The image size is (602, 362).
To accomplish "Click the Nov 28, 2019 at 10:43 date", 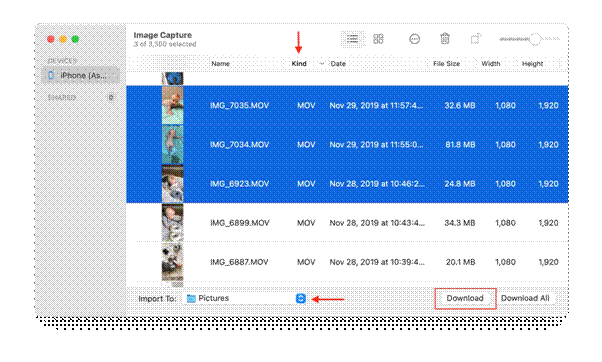I will [377, 223].
